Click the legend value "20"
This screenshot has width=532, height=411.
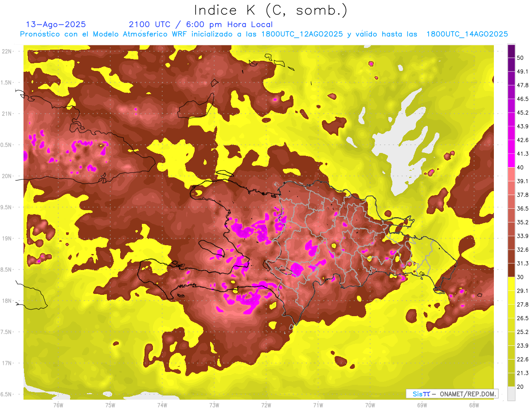pos(520,387)
